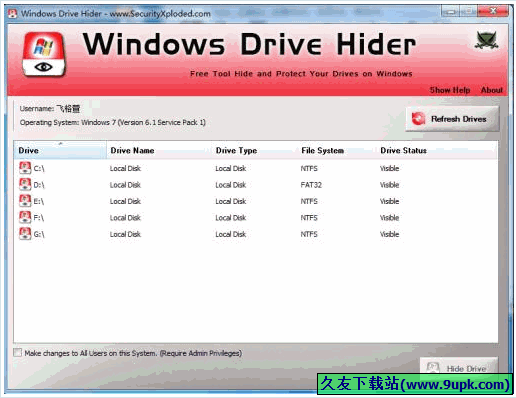Sort by the Drive Name column header
Viewport: 516px width, 398px height.
[159, 150]
